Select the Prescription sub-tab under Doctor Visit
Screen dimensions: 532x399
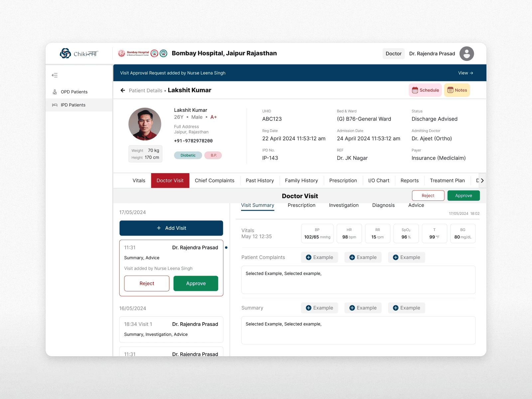302,205
